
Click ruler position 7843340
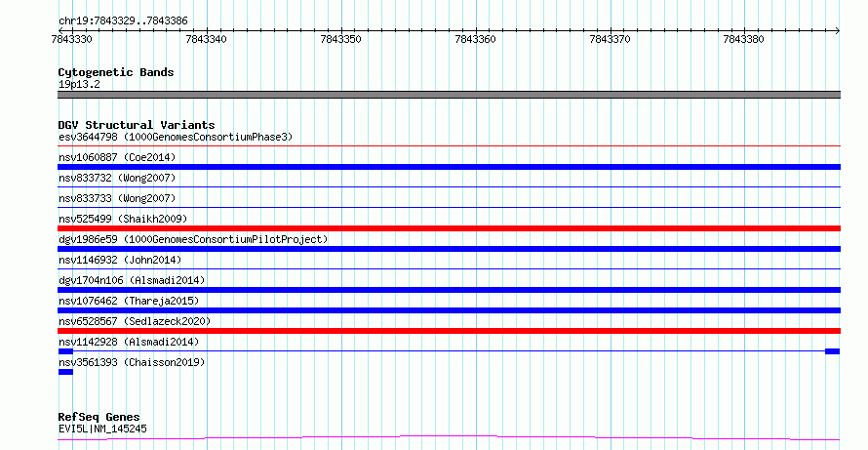[207, 39]
